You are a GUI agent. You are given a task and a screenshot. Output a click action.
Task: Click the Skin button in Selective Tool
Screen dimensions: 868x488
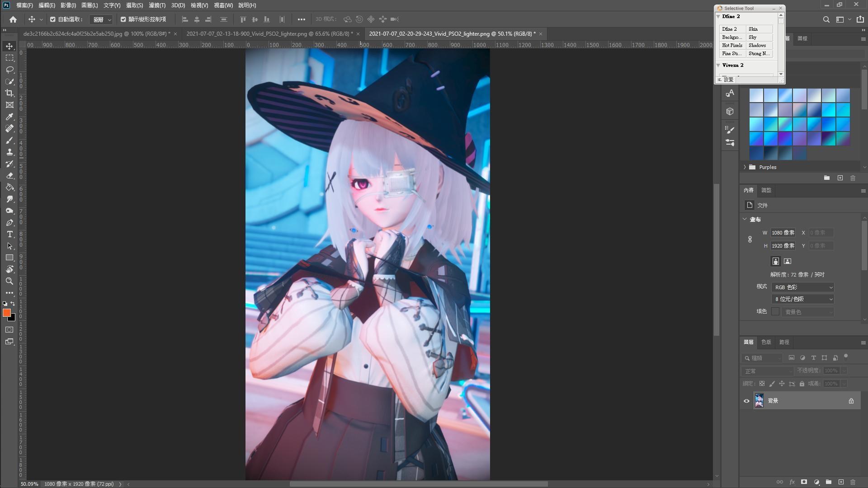pyautogui.click(x=759, y=29)
